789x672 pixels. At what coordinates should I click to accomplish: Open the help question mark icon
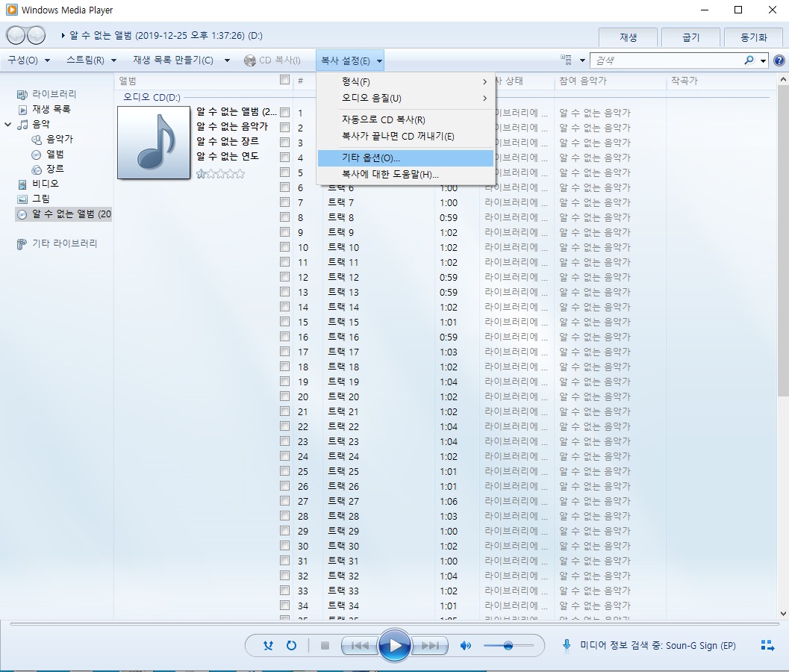779,60
